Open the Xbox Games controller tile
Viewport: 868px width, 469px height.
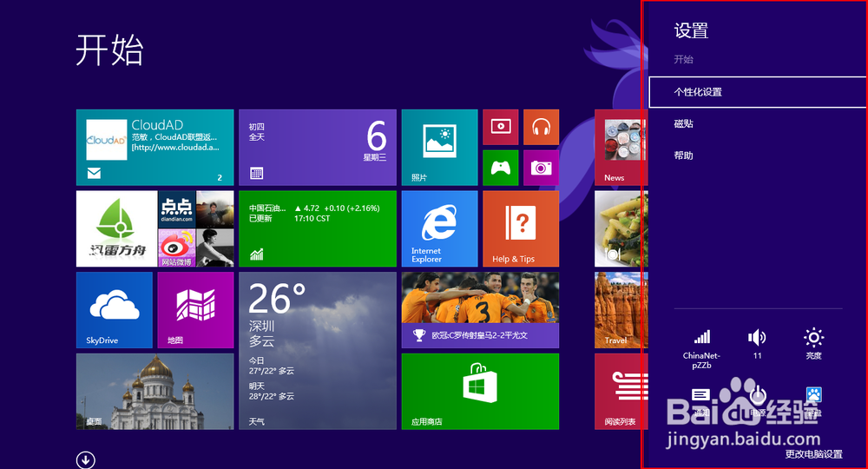501,168
